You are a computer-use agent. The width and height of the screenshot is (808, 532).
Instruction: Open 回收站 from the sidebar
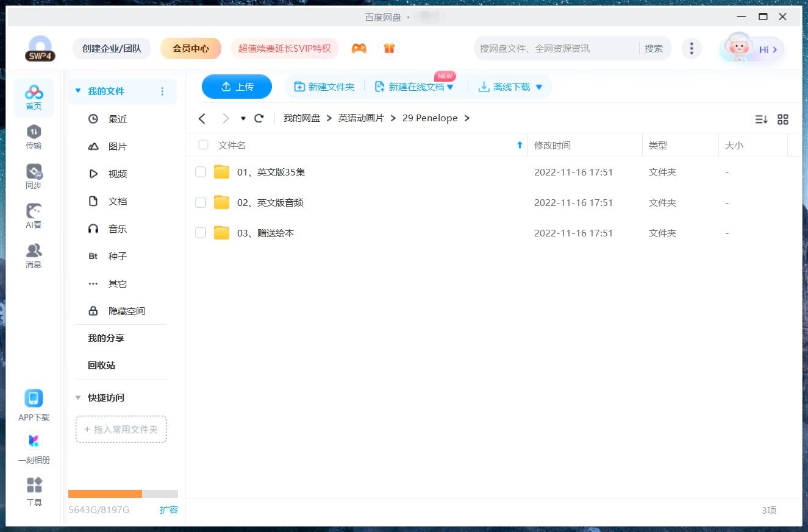click(x=99, y=365)
